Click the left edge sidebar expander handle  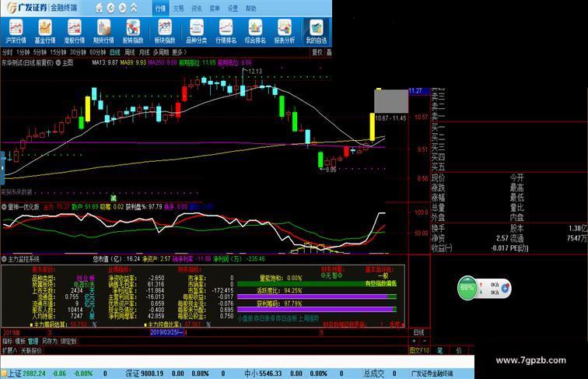2,168
